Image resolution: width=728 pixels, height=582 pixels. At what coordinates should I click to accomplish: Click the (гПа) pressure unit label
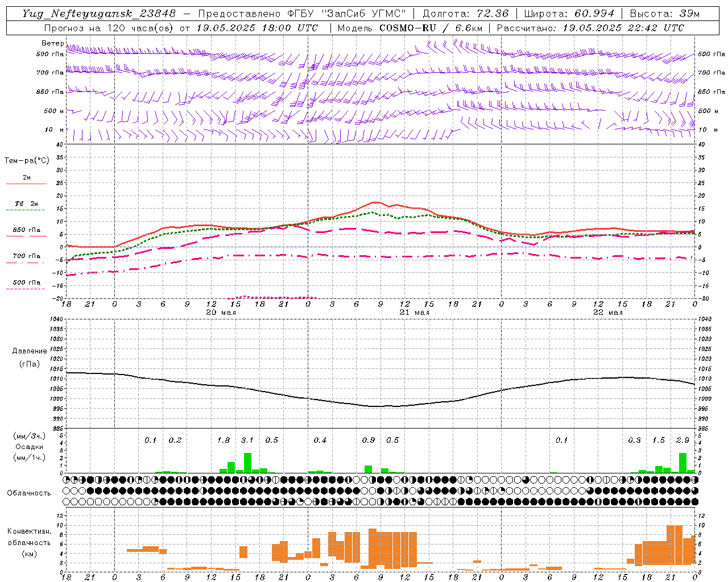click(x=30, y=364)
